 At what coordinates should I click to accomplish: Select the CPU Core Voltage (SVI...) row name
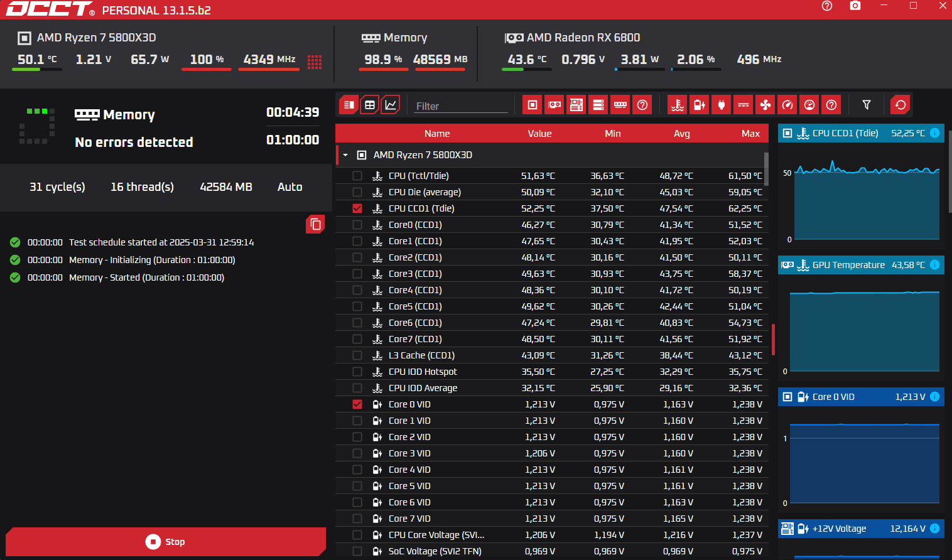[436, 535]
